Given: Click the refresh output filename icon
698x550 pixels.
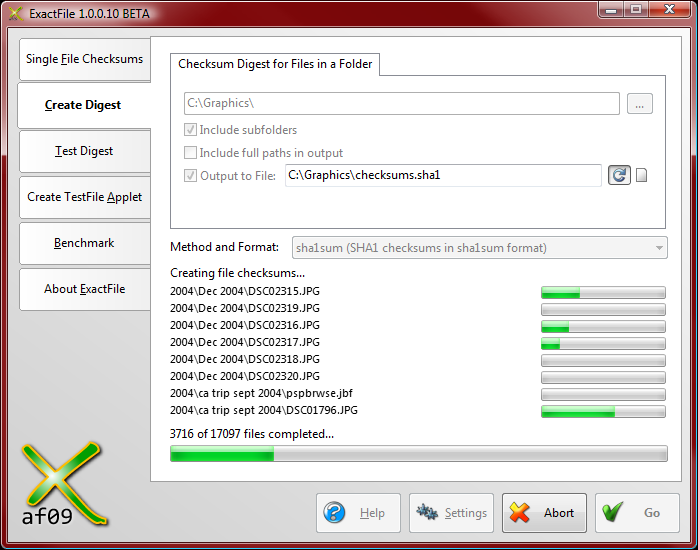Looking at the screenshot, I should coord(619,175).
